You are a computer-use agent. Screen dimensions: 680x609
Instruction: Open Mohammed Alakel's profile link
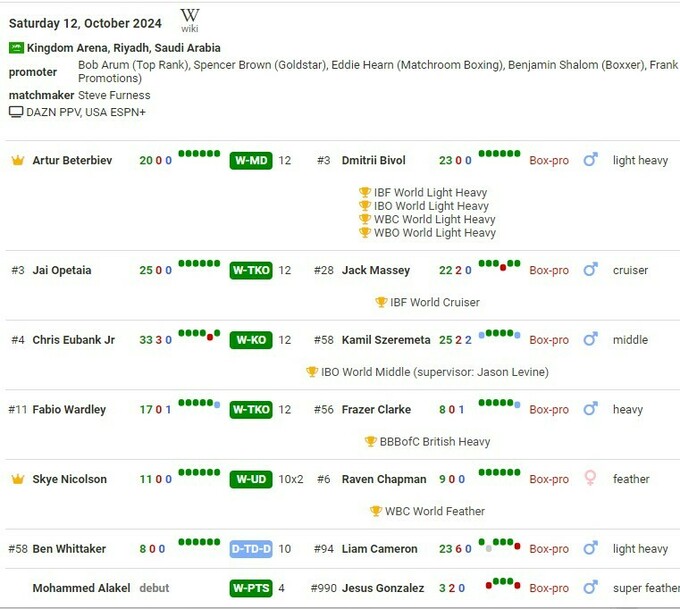point(81,588)
